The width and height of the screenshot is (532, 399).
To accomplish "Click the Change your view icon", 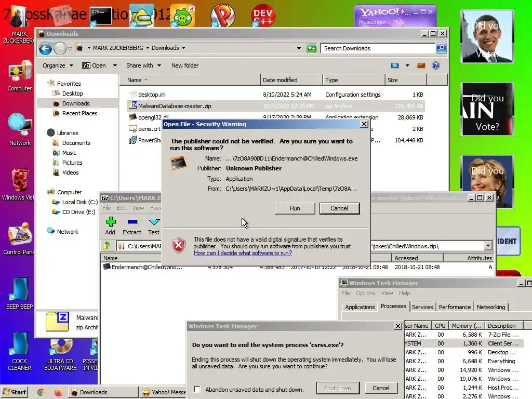I will 395,65.
